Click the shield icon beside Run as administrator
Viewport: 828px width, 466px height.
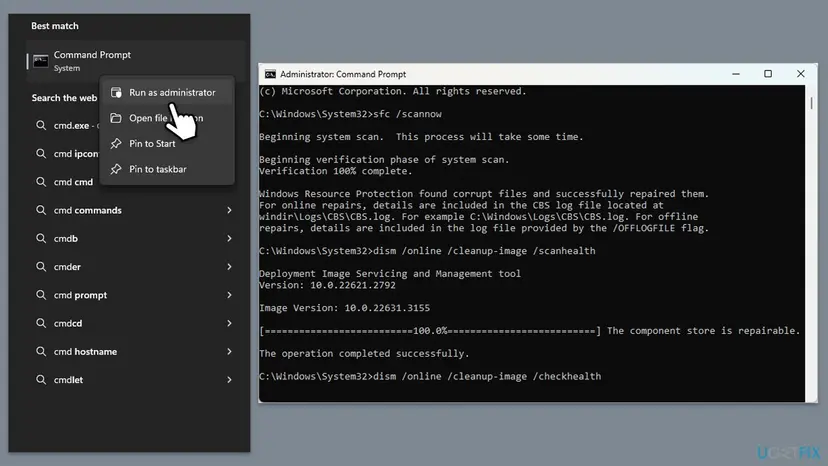pos(116,92)
